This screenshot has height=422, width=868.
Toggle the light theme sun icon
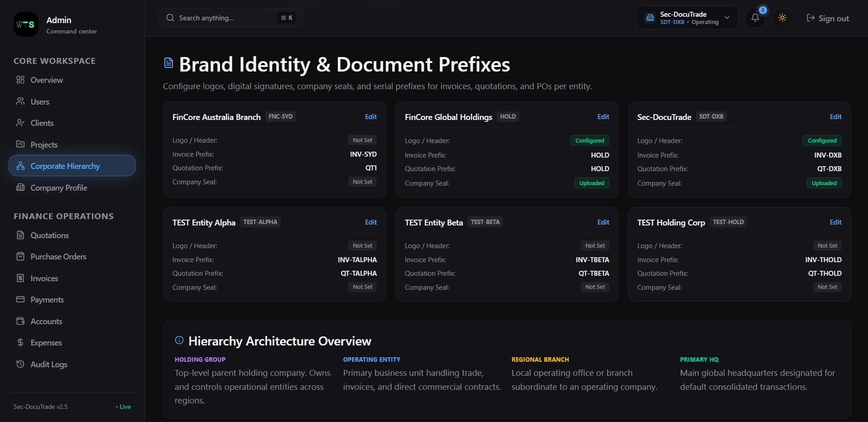[782, 18]
